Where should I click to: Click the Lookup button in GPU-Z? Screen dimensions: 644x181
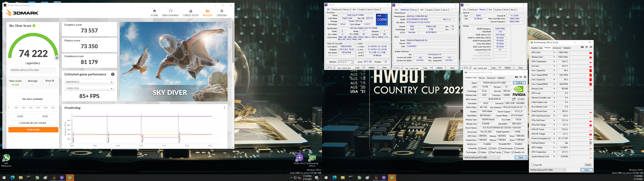point(519,83)
